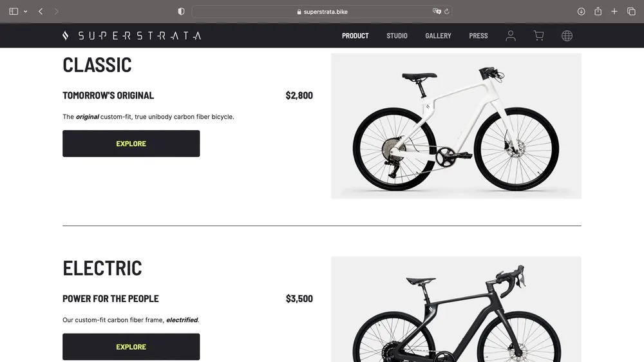Click the Superstrata logo
Image resolution: width=644 pixels, height=362 pixels.
pos(131,35)
